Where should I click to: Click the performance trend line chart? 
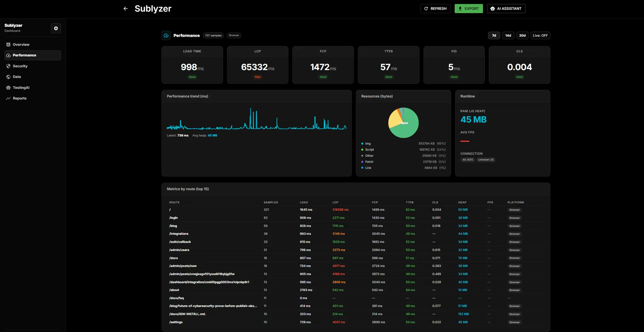click(x=257, y=119)
